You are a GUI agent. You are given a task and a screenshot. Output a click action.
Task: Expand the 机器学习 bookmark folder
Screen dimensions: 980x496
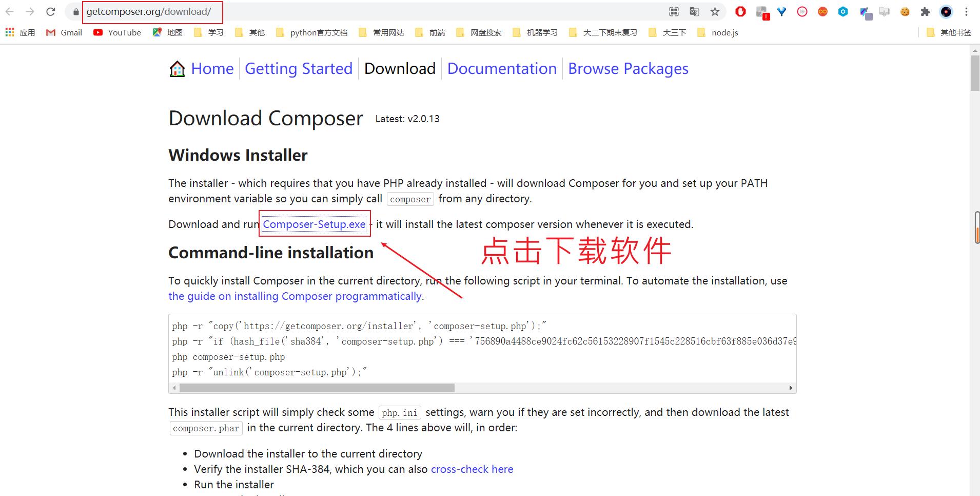click(x=535, y=32)
